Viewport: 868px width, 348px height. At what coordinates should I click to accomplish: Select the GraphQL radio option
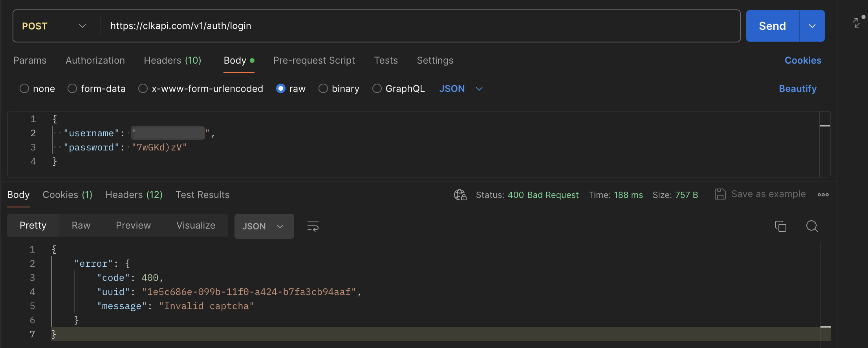click(x=377, y=88)
